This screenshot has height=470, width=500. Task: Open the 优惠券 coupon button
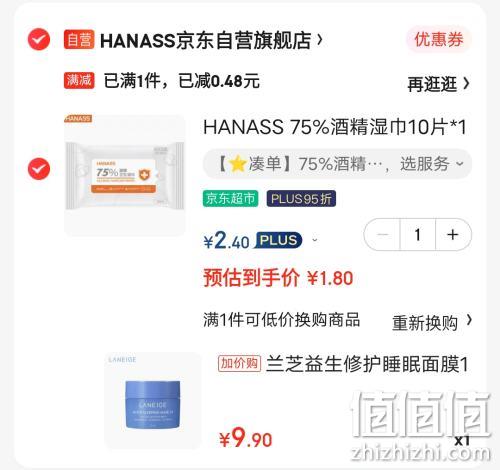pyautogui.click(x=439, y=39)
